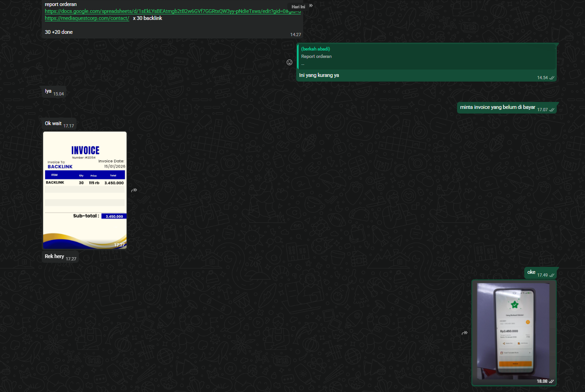
Task: Click the 'minta invoice yang belum di bayar' message
Action: tap(497, 107)
